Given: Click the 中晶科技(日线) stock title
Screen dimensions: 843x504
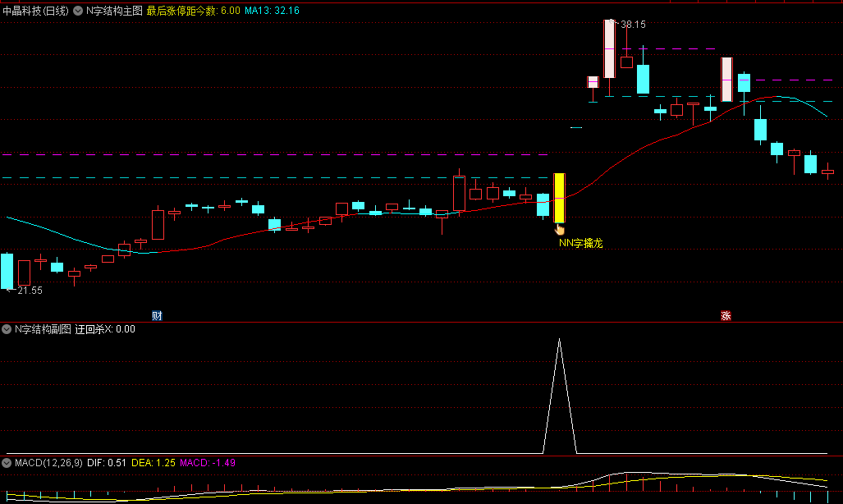Looking at the screenshot, I should pos(36,11).
